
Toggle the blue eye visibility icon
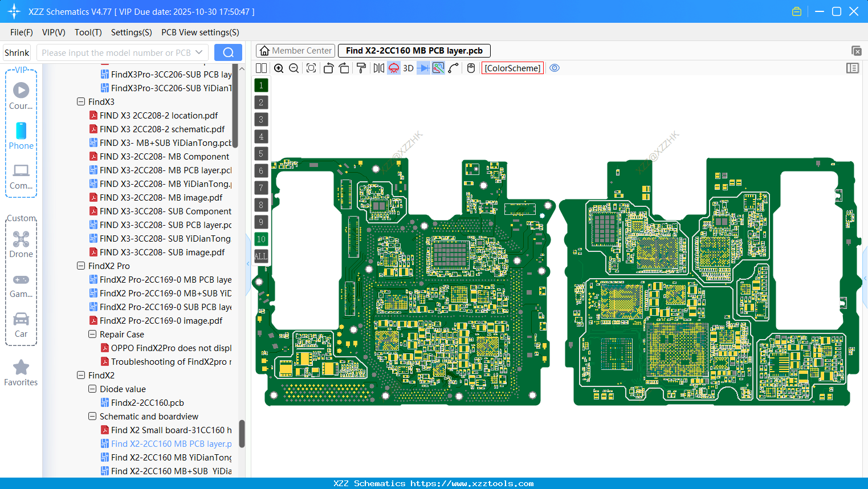(555, 68)
